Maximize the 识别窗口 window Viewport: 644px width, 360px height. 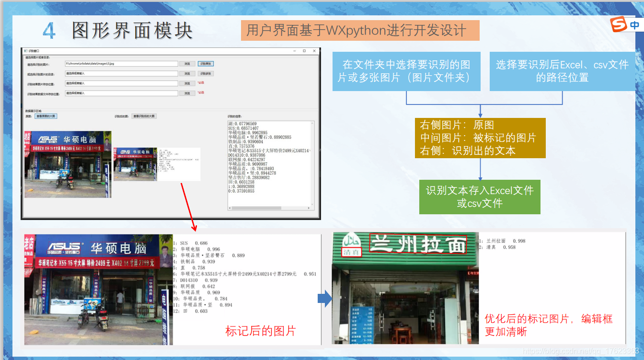tap(304, 51)
